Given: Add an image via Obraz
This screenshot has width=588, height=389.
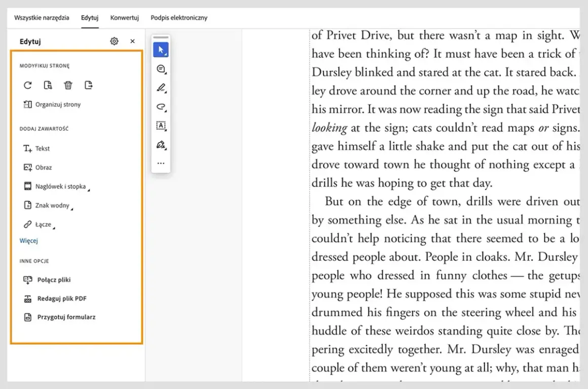Looking at the screenshot, I should pyautogui.click(x=38, y=167).
